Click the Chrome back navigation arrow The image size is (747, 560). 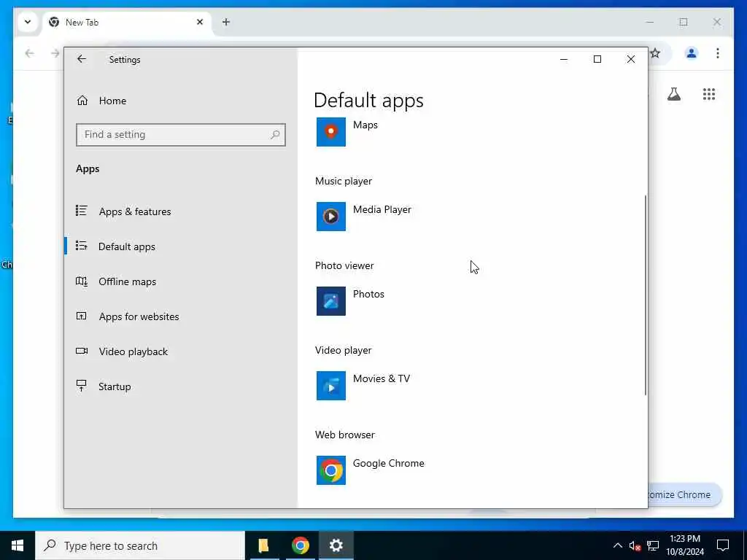pos(29,53)
